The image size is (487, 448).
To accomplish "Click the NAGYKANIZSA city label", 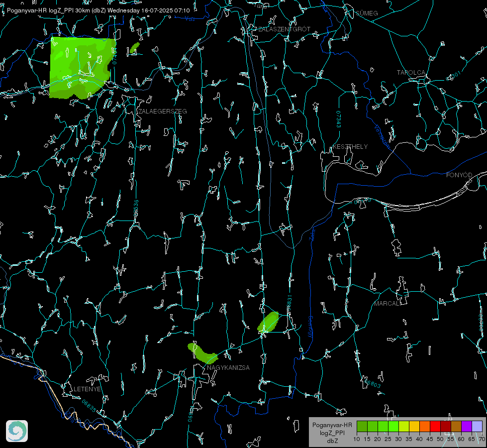I will point(228,367).
